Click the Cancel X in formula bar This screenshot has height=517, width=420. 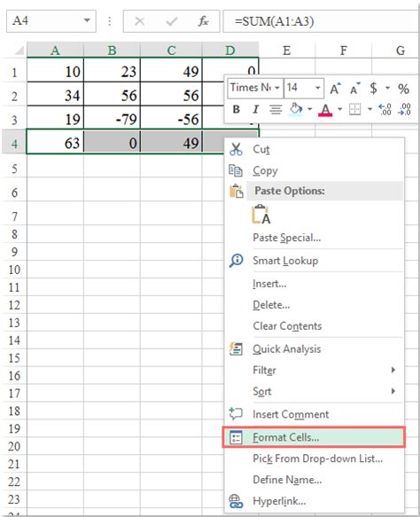pos(140,21)
